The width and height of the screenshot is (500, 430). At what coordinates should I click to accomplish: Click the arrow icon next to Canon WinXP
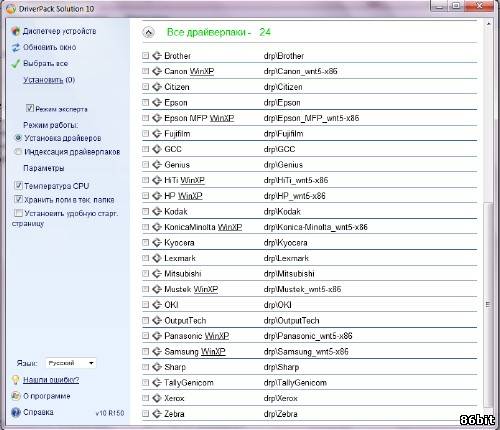[x=157, y=71]
